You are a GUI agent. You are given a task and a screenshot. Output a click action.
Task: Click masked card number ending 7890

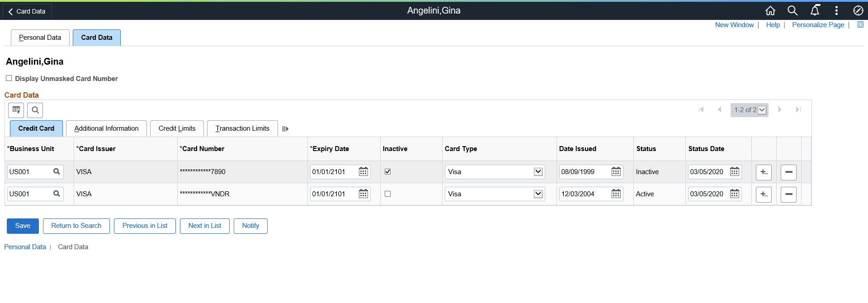click(x=203, y=172)
